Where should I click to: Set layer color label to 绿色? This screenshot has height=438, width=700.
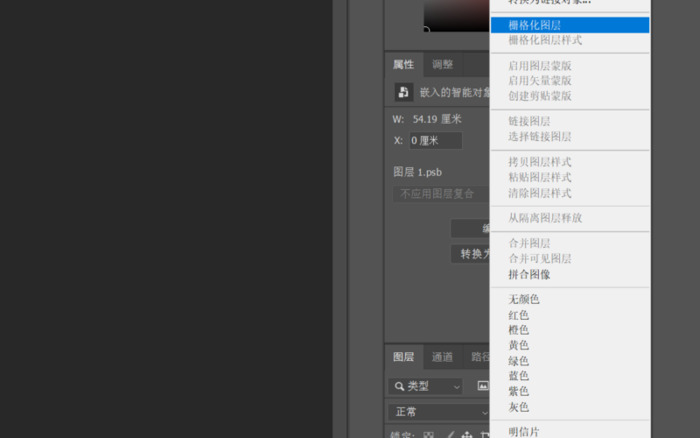pyautogui.click(x=570, y=361)
